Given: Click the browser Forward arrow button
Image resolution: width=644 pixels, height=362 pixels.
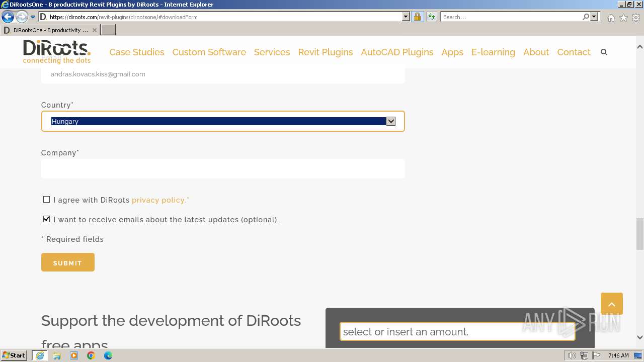Looking at the screenshot, I should [x=21, y=17].
